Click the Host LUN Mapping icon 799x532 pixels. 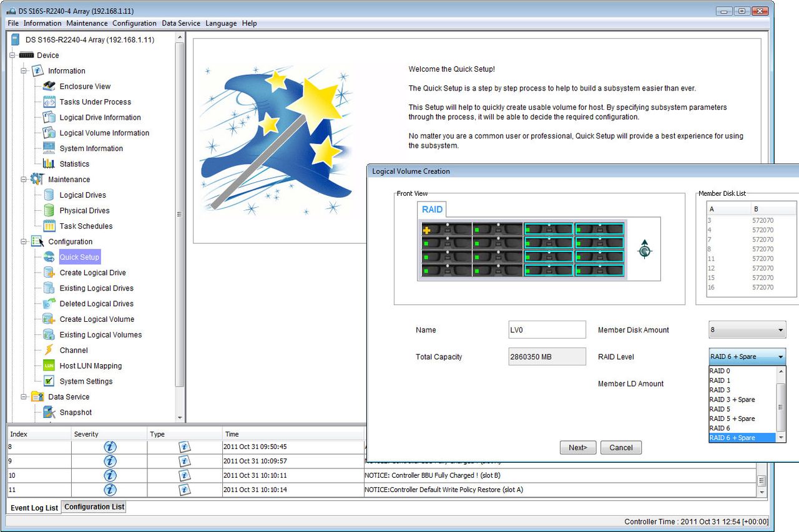[x=49, y=366]
